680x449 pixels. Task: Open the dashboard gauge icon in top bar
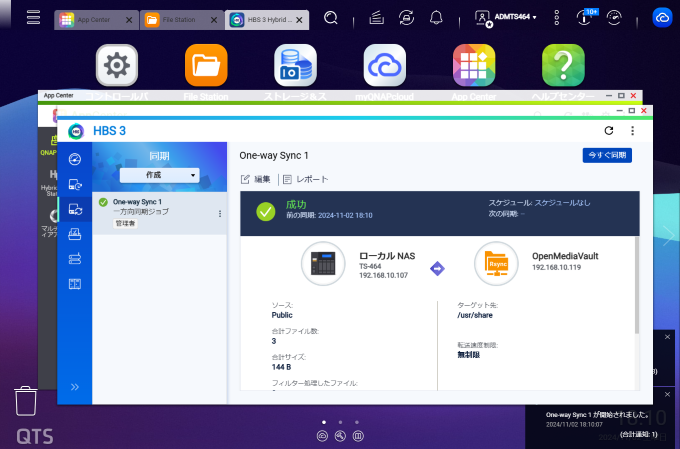(614, 18)
